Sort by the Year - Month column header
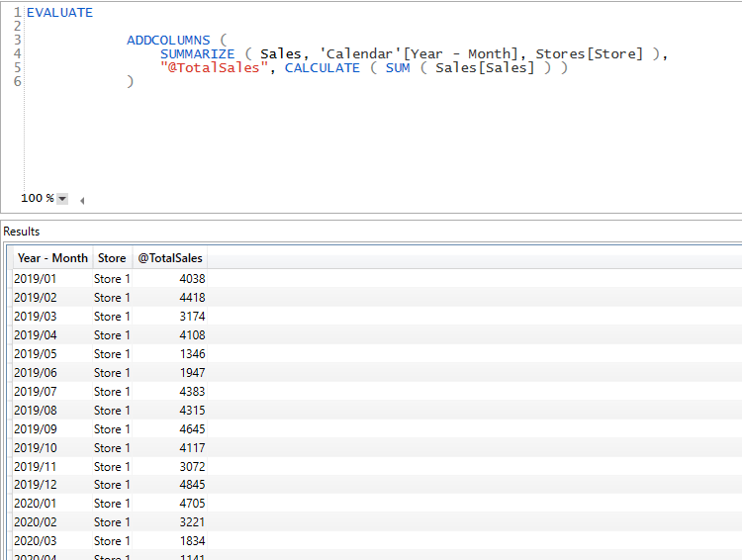This screenshot has height=560, width=742. pyautogui.click(x=52, y=258)
